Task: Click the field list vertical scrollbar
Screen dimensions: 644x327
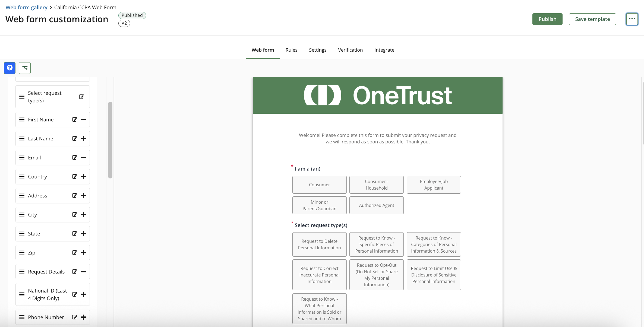Action: click(x=110, y=140)
